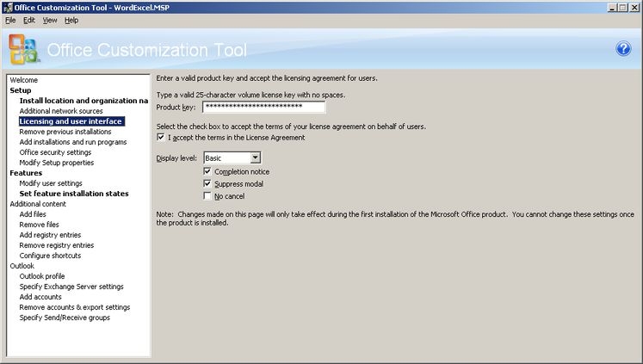Open Modify user settings
Screen dimensions: 643x364
tap(51, 183)
